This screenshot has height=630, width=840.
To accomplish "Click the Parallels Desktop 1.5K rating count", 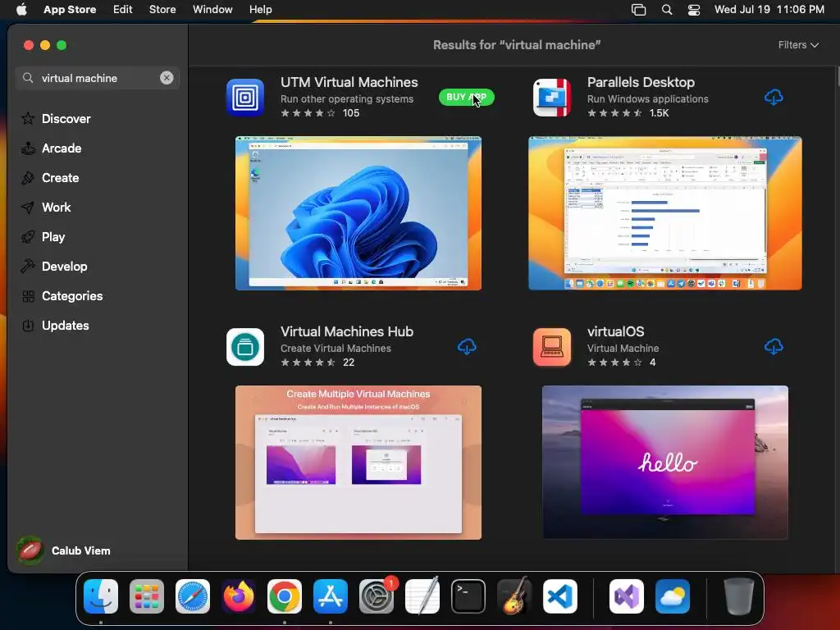I will click(x=659, y=113).
